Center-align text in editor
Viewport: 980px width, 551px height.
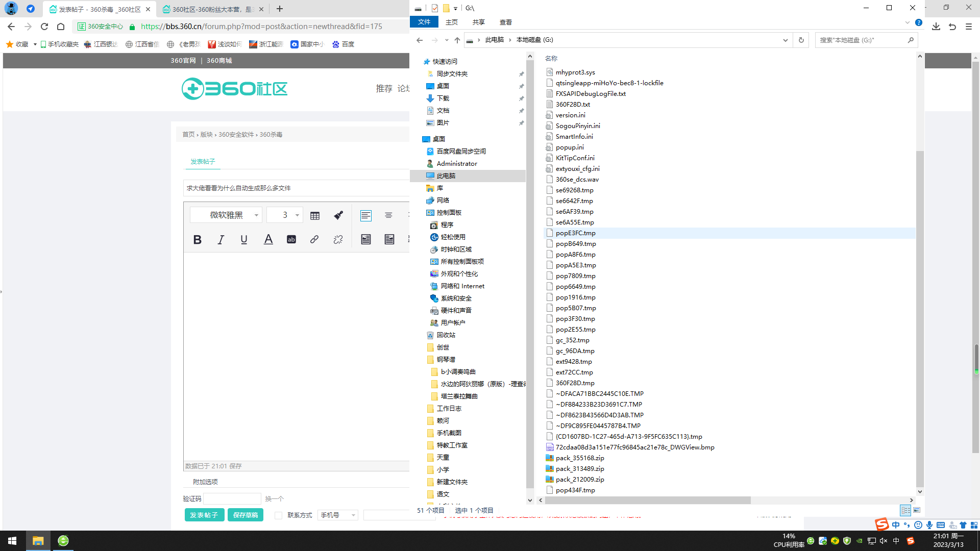pyautogui.click(x=388, y=216)
